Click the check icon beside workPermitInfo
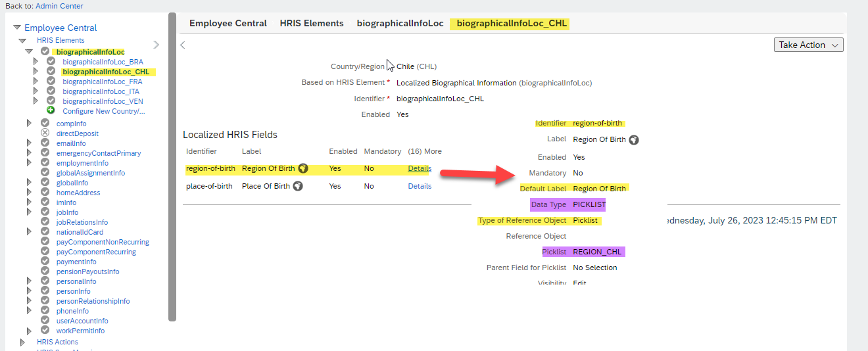Screen dimensions: 868x351 (45, 330)
